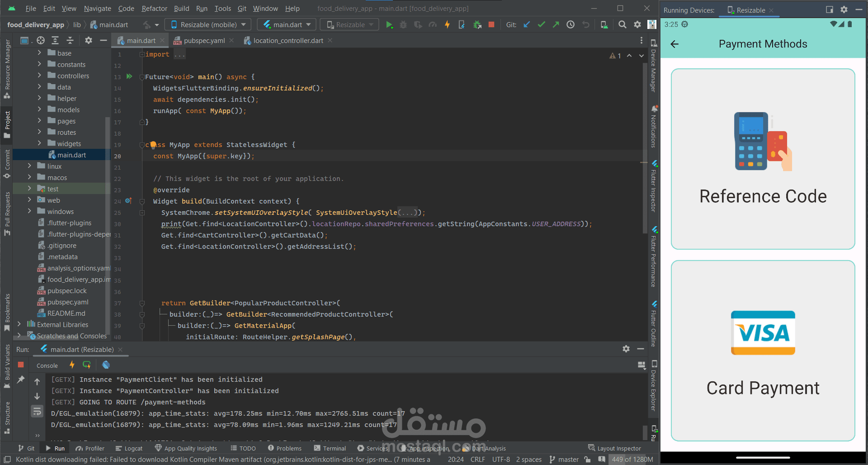
Task: Toggle the Project tool window on the left sidebar
Action: [x=7, y=124]
